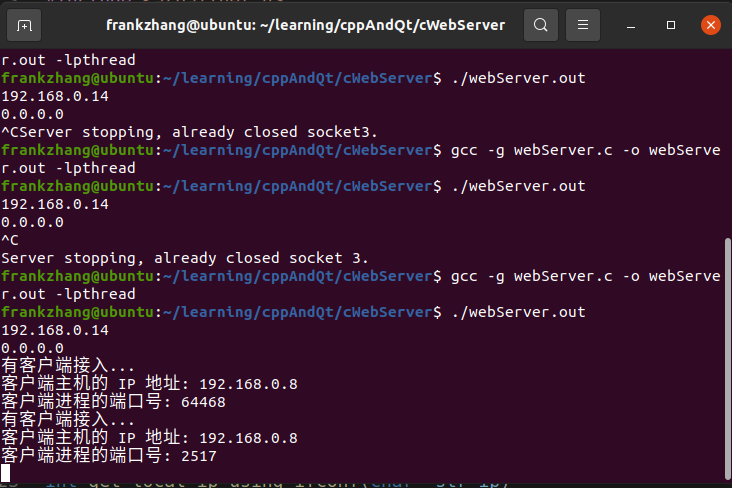Click the block cursor at the bottom

click(6, 474)
